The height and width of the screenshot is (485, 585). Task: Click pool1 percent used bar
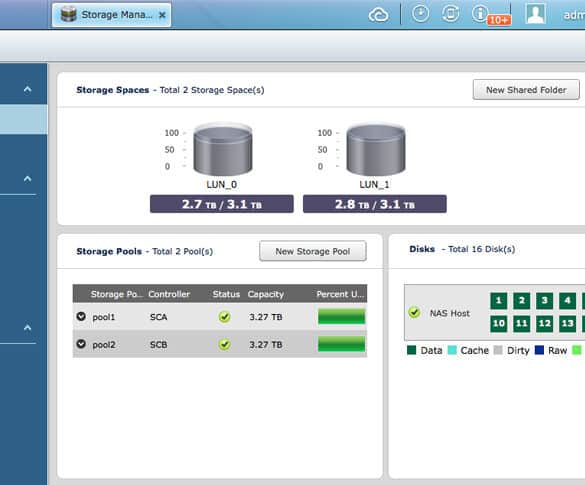click(x=341, y=317)
